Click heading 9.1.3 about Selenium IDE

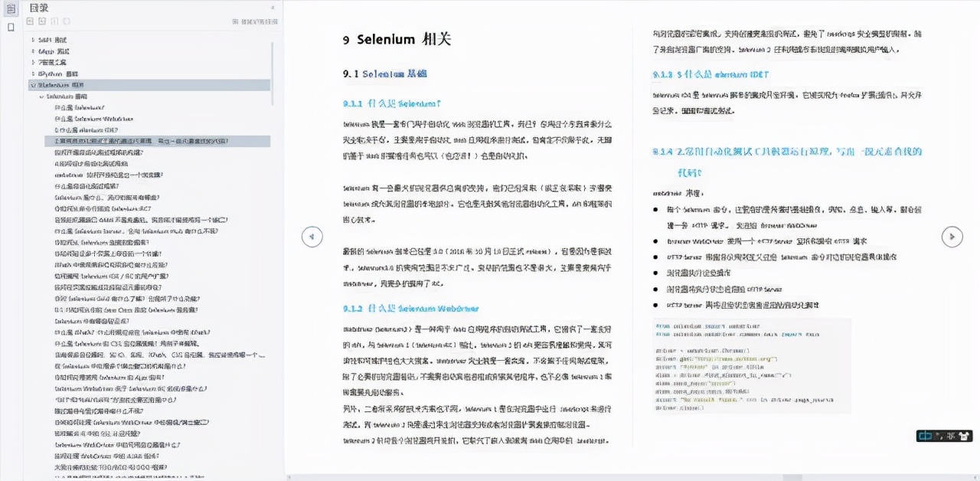coord(710,74)
